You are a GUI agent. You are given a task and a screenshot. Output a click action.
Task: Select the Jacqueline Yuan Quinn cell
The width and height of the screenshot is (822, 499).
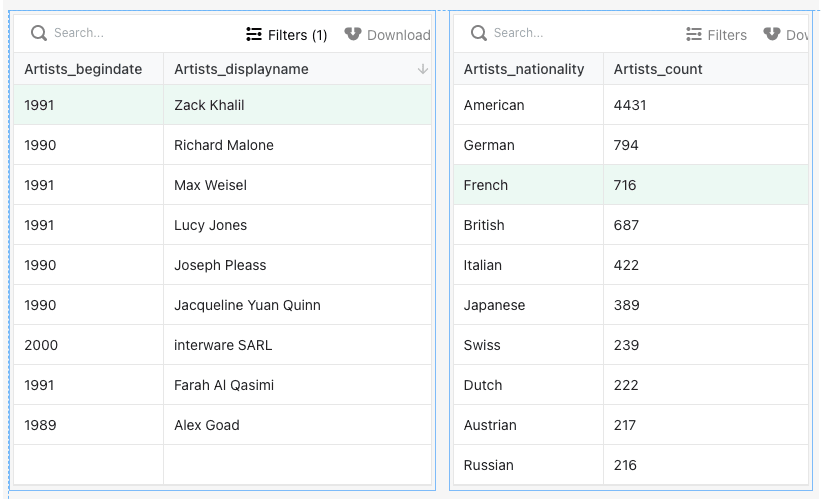click(x=247, y=305)
